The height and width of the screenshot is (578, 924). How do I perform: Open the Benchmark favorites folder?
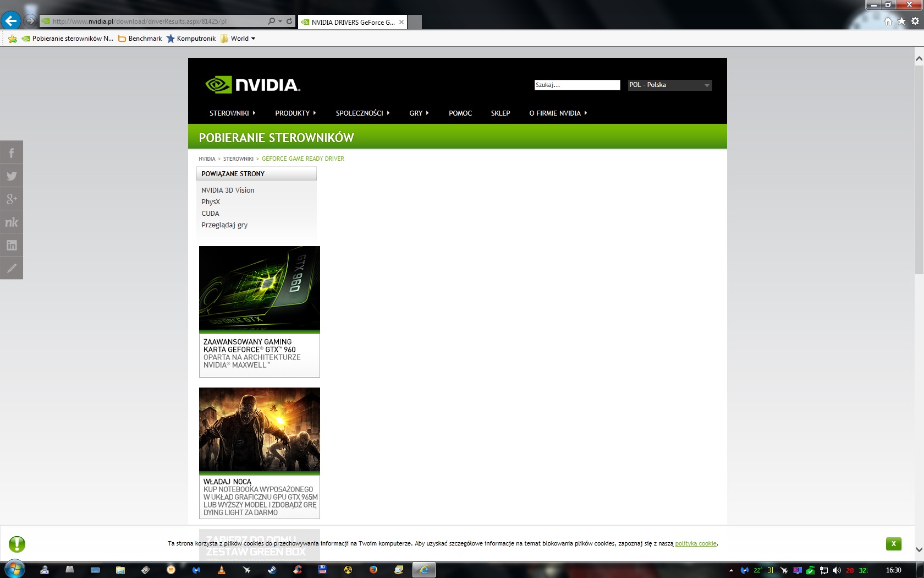point(140,39)
